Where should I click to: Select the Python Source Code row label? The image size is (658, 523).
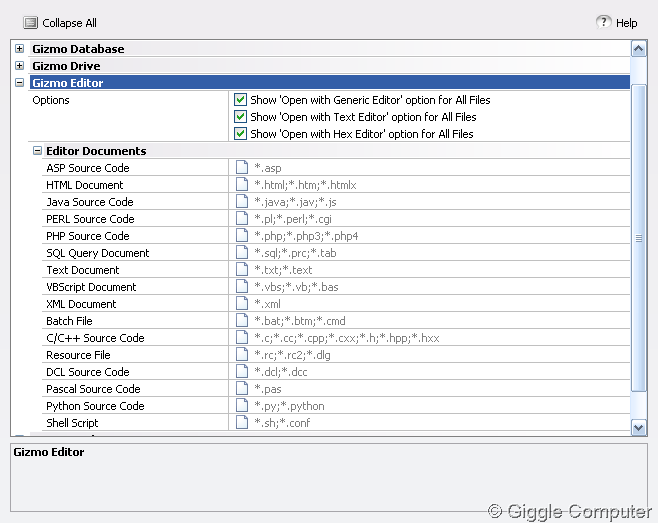(95, 406)
